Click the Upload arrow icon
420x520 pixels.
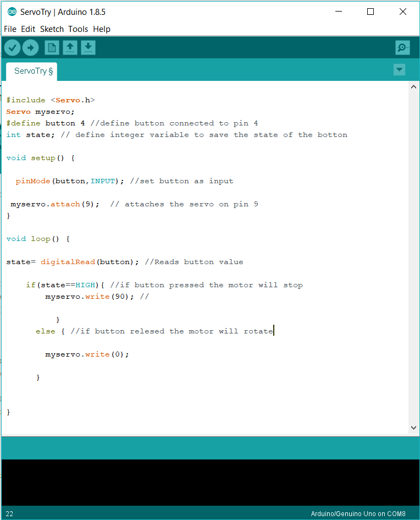pos(30,48)
